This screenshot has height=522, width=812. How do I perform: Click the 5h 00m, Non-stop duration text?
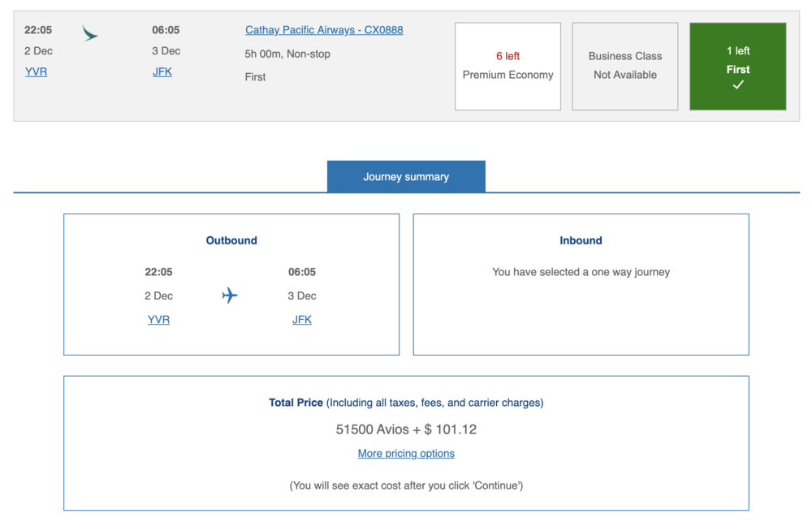[287, 54]
